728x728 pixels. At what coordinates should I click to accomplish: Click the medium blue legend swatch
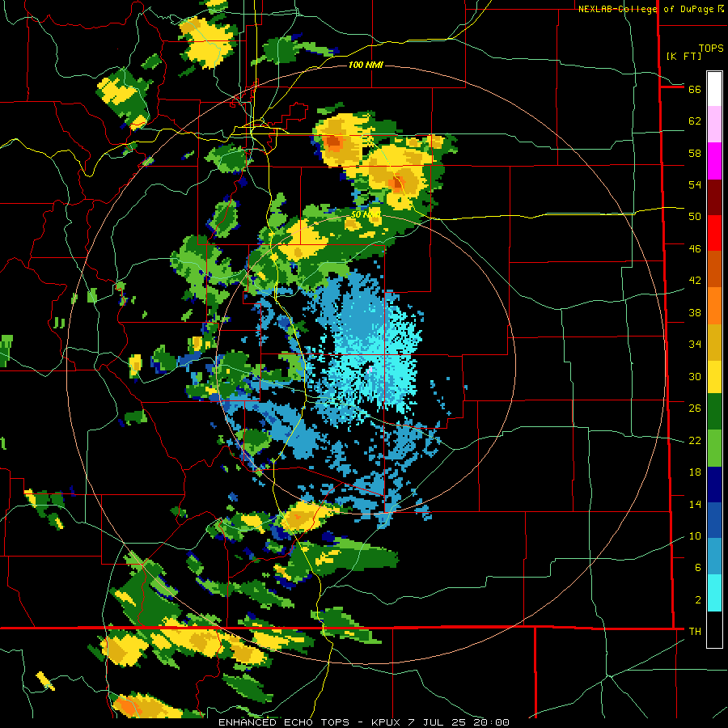(714, 520)
